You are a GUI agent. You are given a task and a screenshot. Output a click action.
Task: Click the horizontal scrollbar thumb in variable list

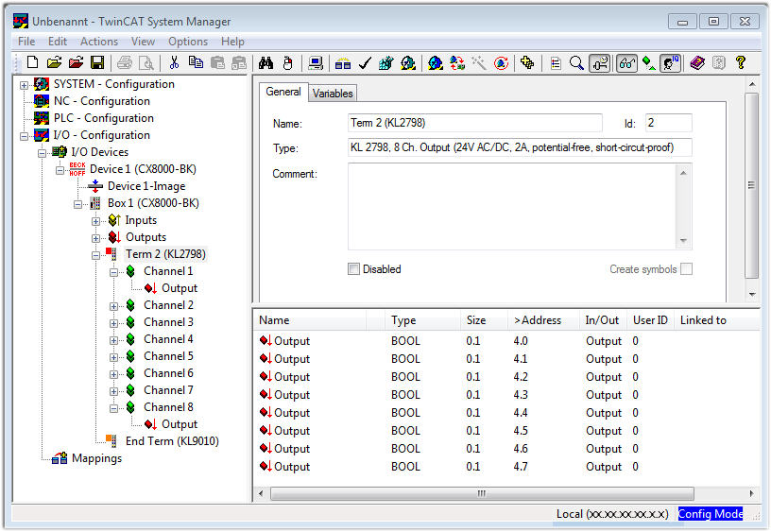[x=482, y=493]
